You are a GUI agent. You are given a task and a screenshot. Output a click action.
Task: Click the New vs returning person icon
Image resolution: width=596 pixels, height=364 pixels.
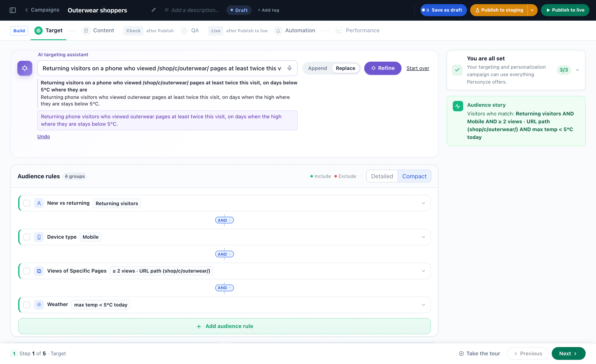point(39,203)
